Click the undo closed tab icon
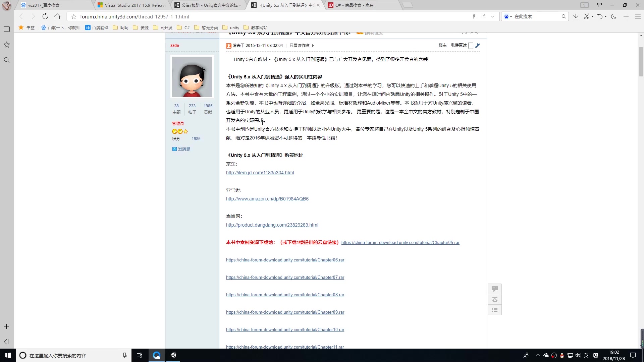 pos(600,16)
